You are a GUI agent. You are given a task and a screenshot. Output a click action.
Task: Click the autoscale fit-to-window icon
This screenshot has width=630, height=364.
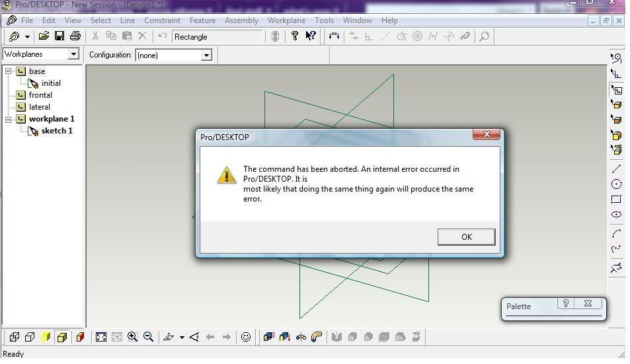pos(101,337)
